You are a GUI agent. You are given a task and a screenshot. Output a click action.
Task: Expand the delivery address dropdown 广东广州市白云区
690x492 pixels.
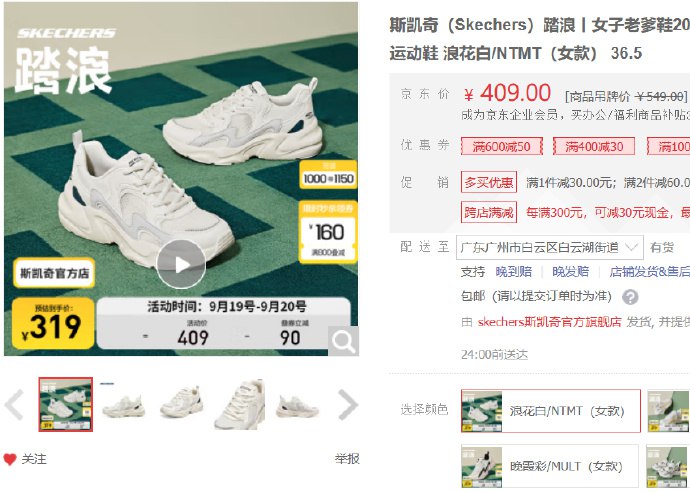click(x=550, y=247)
